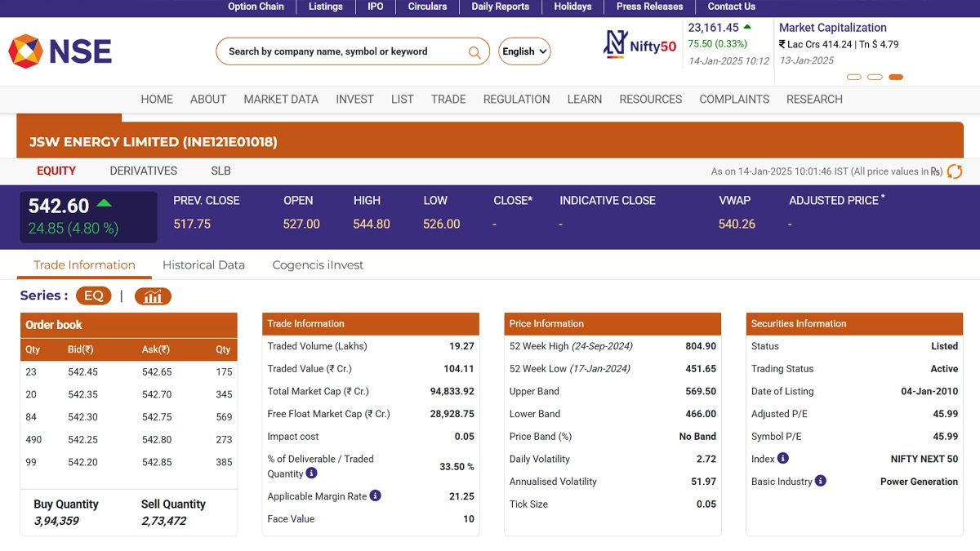Select the EQ series pill

(x=93, y=296)
